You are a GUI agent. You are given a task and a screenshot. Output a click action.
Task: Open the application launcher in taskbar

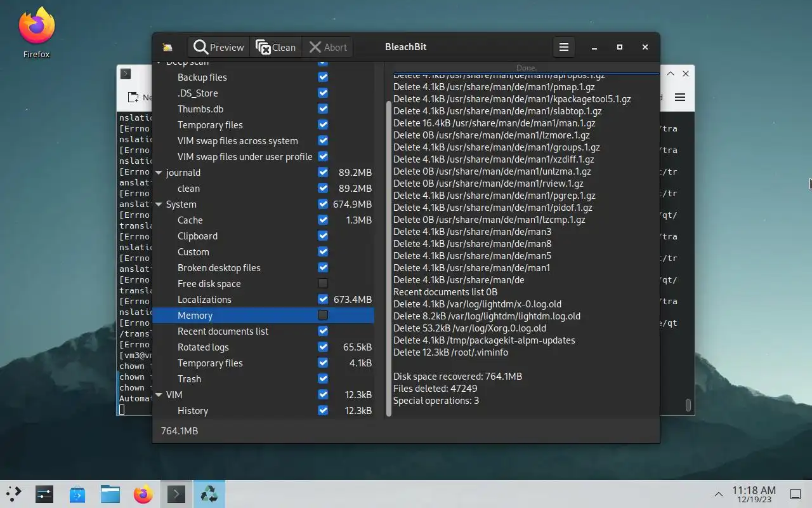click(x=13, y=494)
